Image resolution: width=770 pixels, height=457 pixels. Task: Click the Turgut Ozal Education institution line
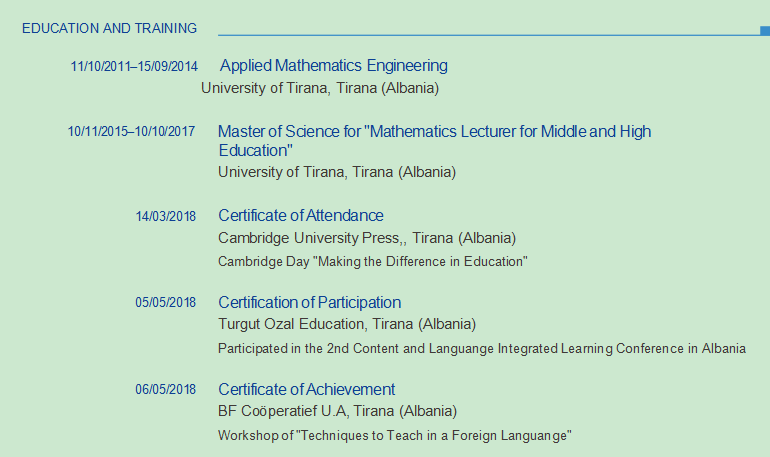pos(347,325)
